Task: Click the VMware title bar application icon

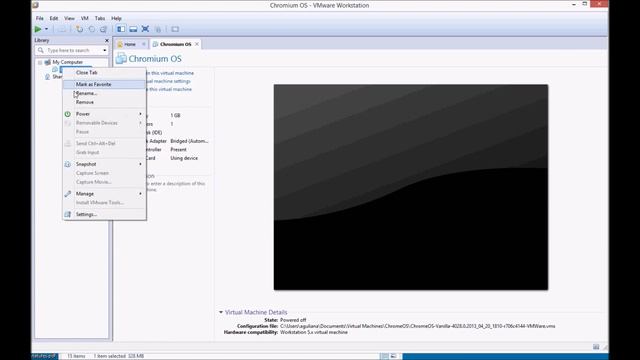Action: pyautogui.click(x=35, y=5)
